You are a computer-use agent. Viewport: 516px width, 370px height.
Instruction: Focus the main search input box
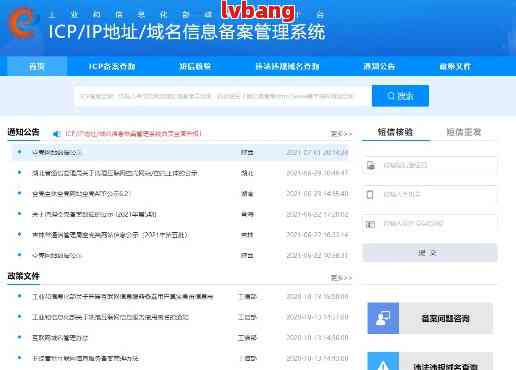point(223,96)
